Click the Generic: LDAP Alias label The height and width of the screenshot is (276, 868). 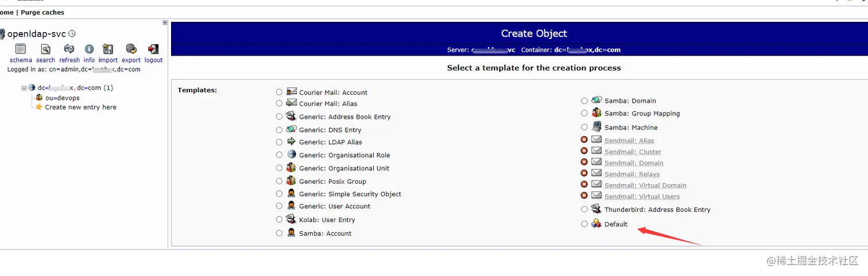click(x=331, y=142)
